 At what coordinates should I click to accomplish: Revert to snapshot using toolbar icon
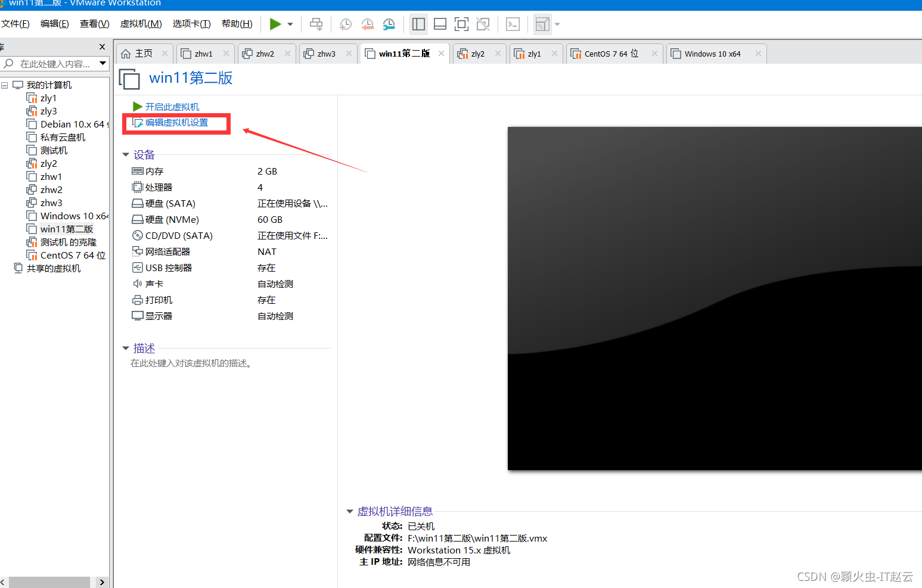(367, 24)
